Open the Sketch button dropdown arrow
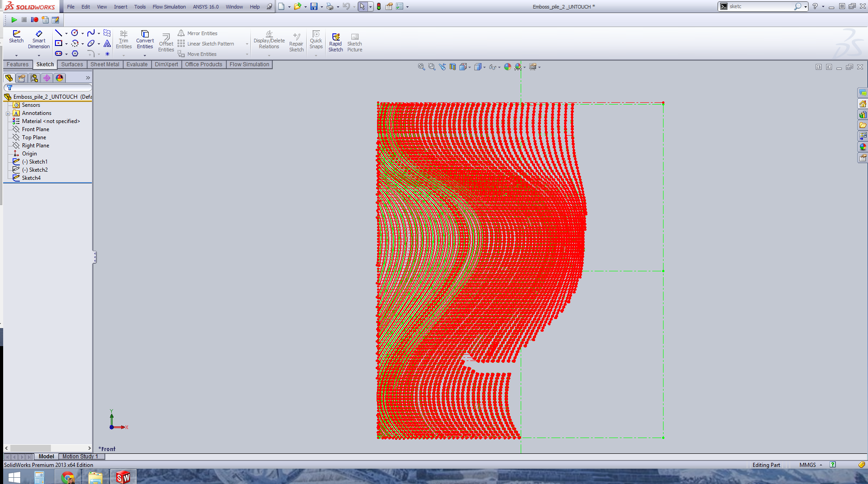The height and width of the screenshot is (484, 868). pyautogui.click(x=16, y=55)
